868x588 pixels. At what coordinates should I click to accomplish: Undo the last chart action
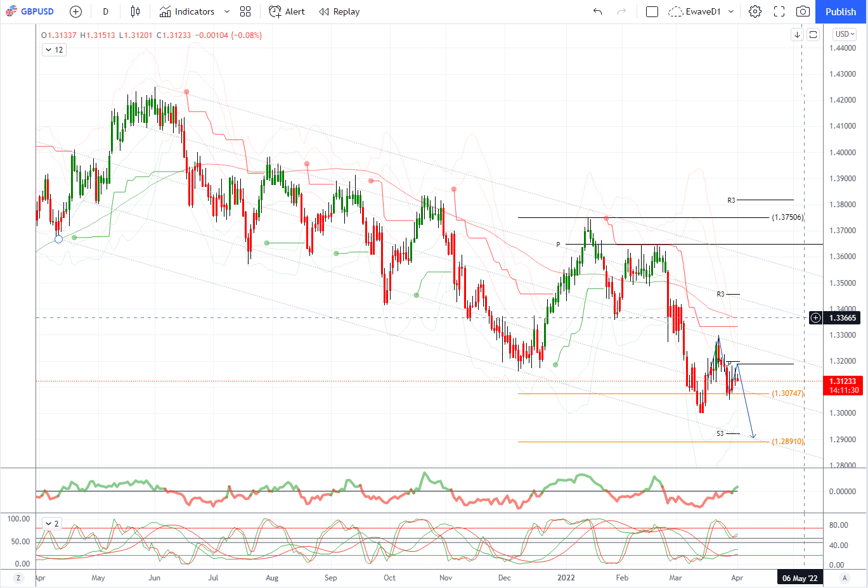click(x=597, y=11)
